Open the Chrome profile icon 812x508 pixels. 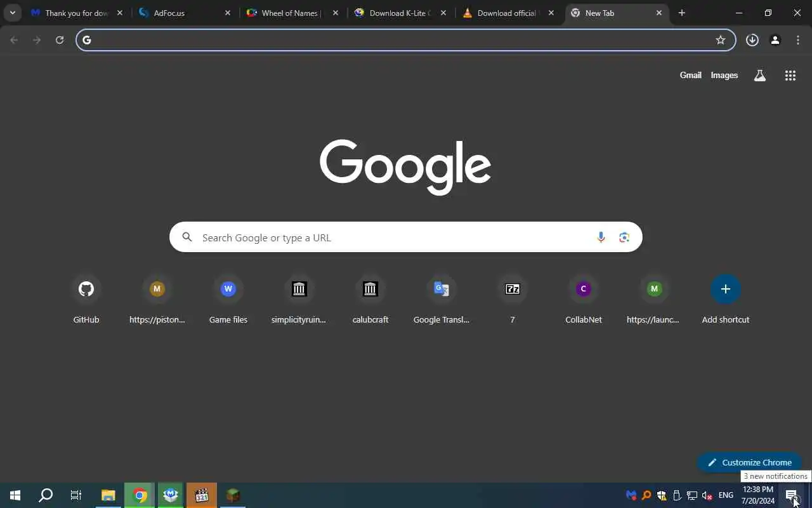(x=775, y=40)
